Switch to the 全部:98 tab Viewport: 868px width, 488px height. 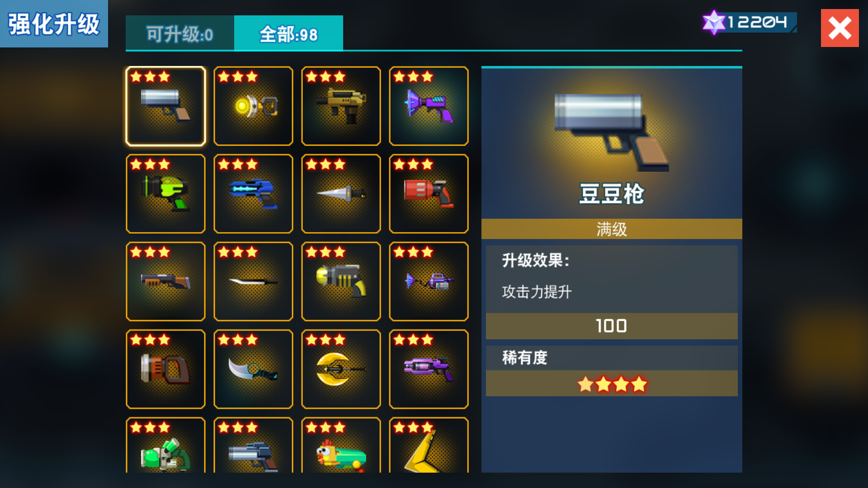click(x=288, y=33)
